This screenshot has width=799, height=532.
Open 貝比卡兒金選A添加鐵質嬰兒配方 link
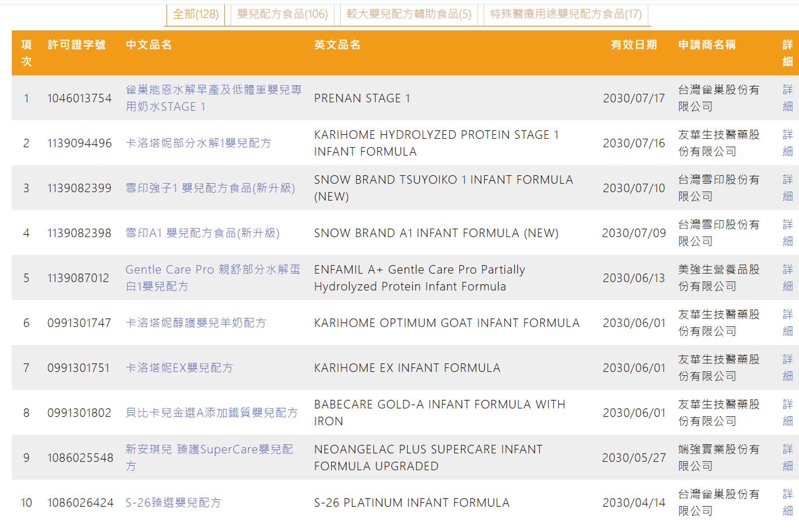[212, 413]
